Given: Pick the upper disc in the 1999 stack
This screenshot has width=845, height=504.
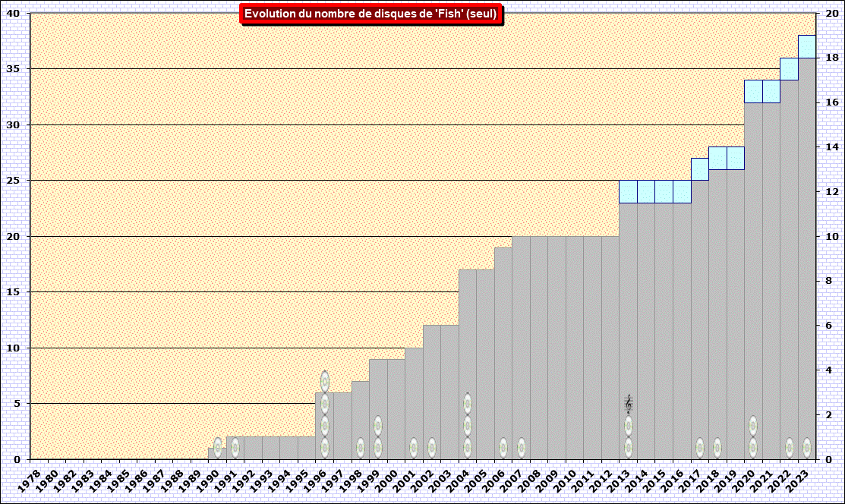Looking at the screenshot, I should click(x=378, y=426).
